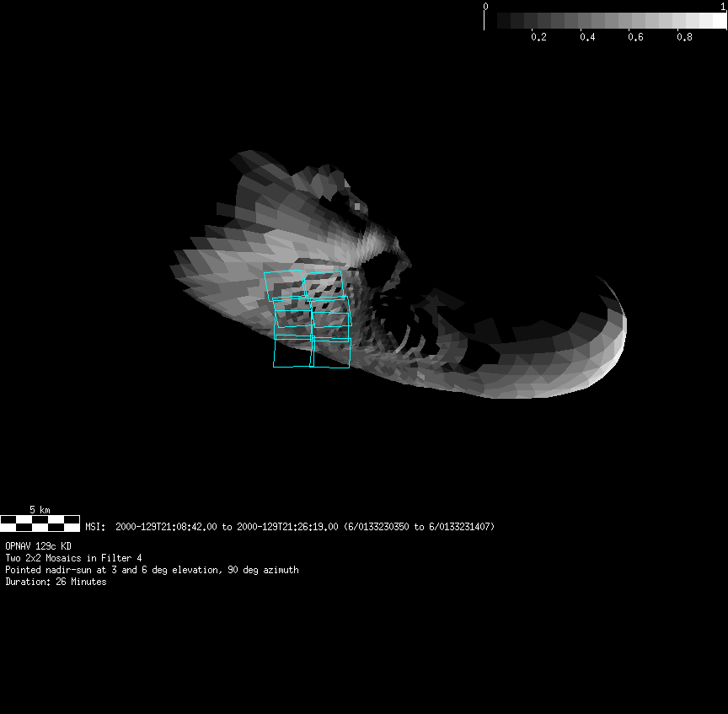Select the bottom-right cyan footprint box
Viewport: 728px width, 714px height.
pos(331,353)
